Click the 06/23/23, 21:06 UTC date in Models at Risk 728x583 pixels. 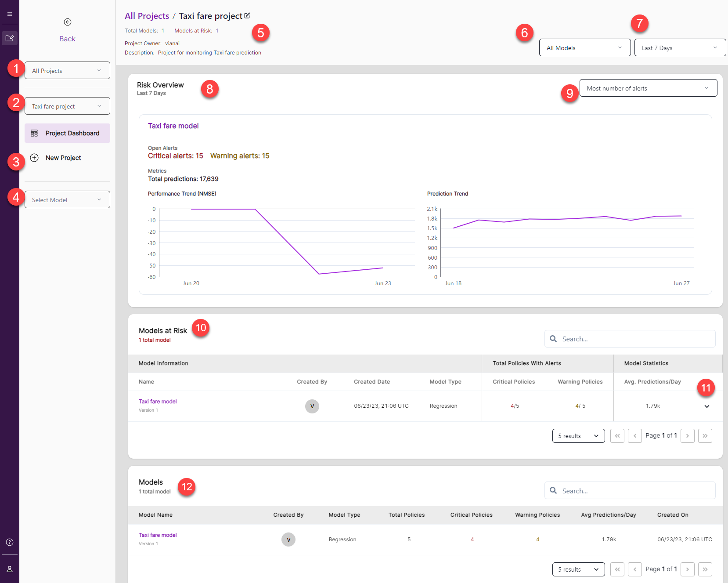(x=382, y=406)
